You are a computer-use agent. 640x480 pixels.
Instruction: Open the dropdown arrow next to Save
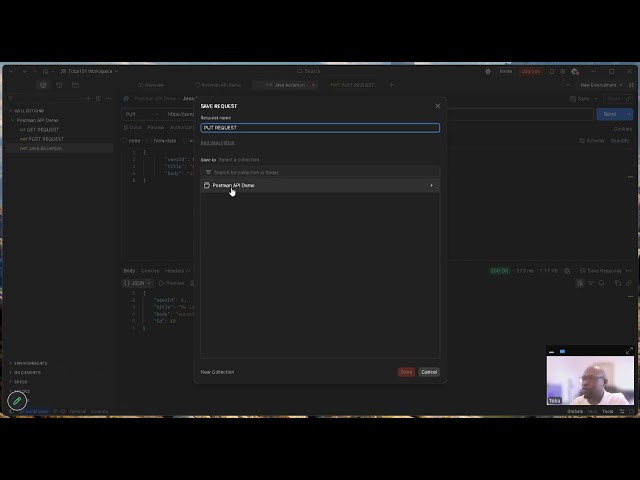(596, 99)
